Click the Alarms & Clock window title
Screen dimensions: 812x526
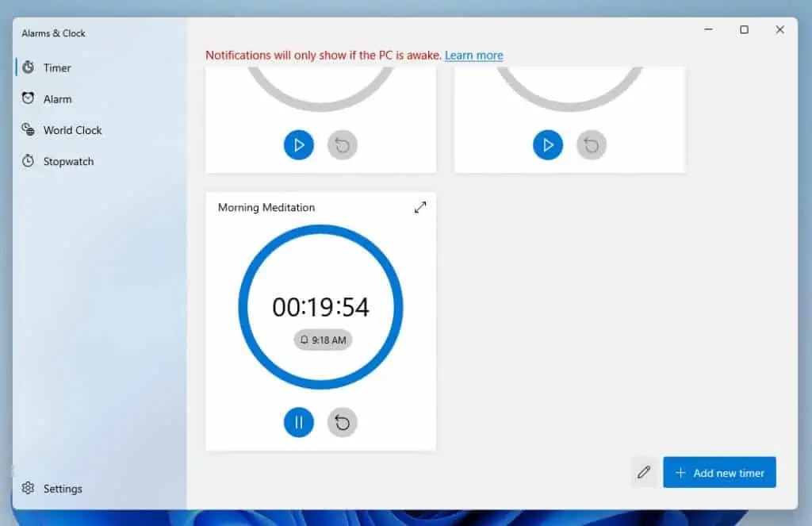[x=52, y=33]
